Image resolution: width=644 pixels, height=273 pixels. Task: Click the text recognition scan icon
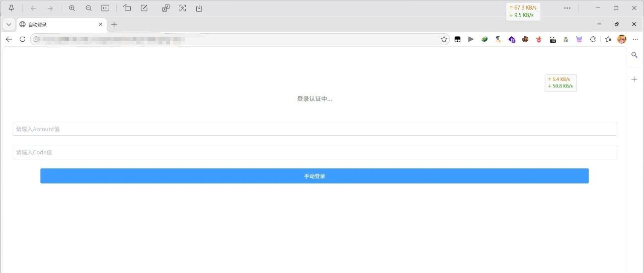click(x=183, y=8)
